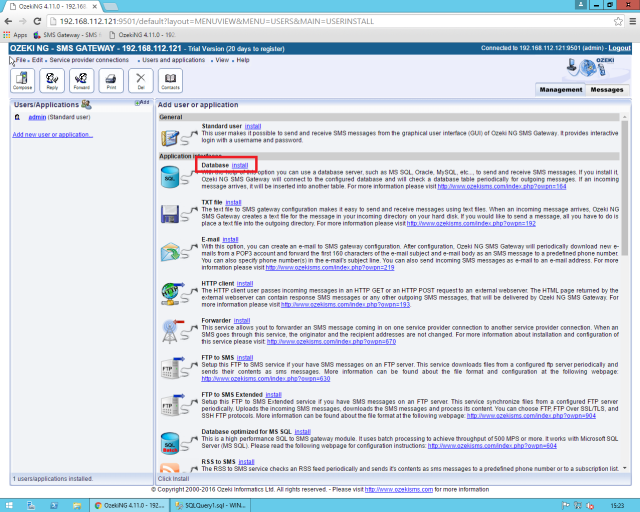The image size is (640, 512).
Task: Open the owpn=219 e-mail info link
Action: click(x=330, y=268)
